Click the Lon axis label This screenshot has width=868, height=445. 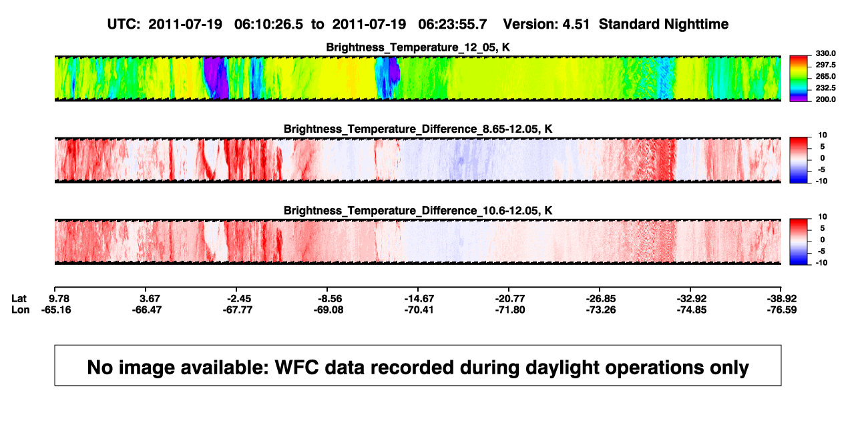(x=21, y=310)
